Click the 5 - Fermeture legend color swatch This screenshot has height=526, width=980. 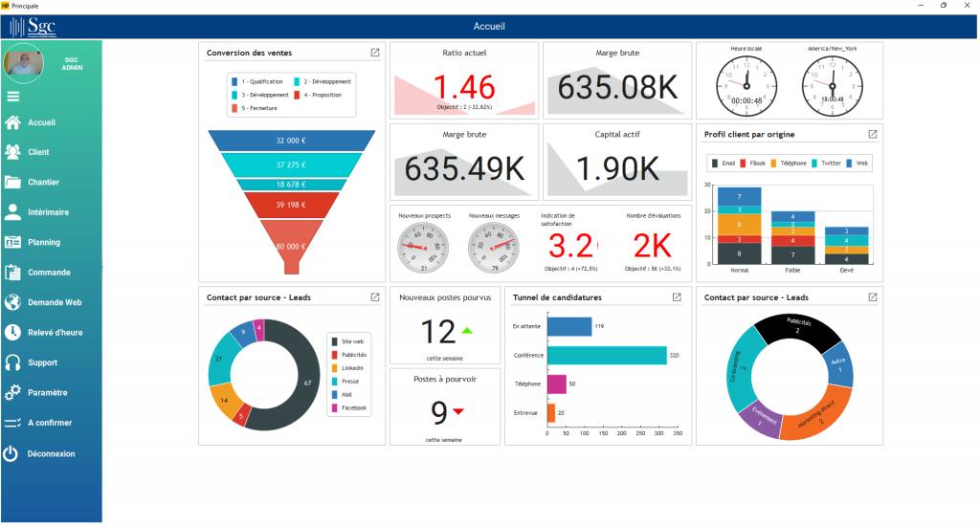235,108
